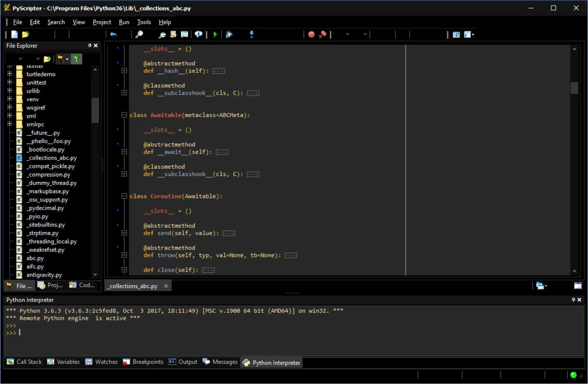
Task: Expand the collapsed Awaitable subclasshook method
Action: [124, 174]
